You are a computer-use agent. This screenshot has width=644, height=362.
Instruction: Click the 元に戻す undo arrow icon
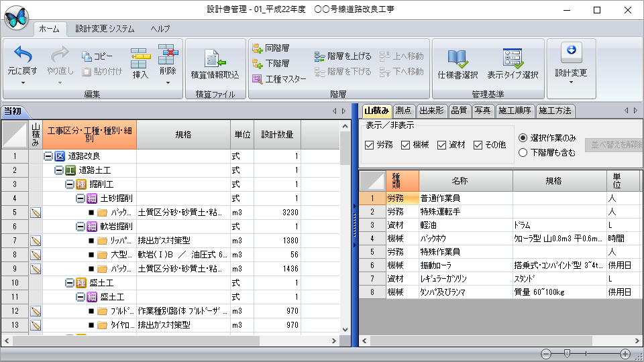(x=22, y=55)
